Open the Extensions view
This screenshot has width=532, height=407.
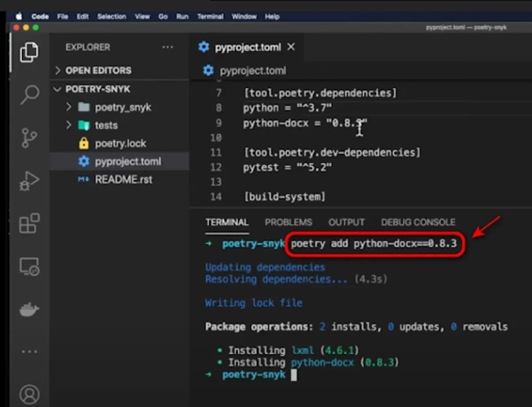[29, 223]
